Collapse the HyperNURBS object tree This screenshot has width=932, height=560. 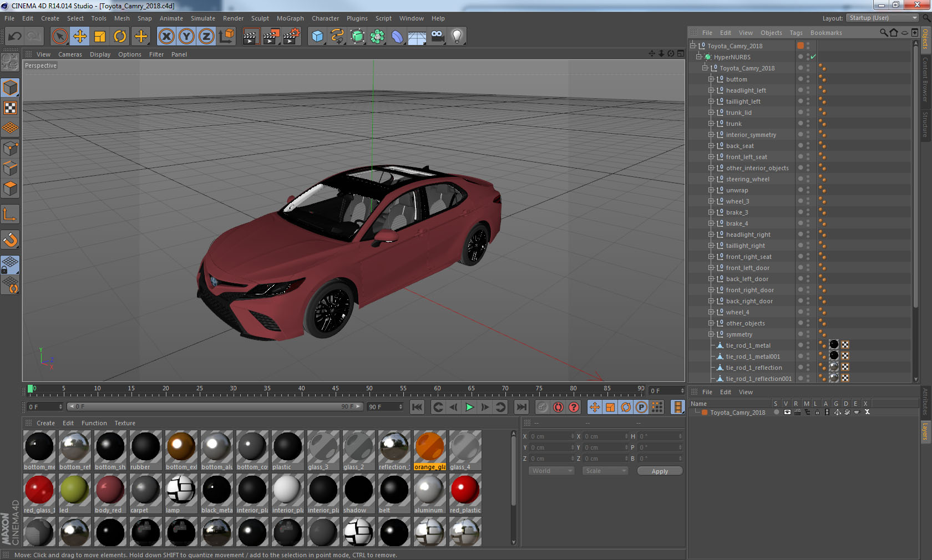(x=699, y=57)
